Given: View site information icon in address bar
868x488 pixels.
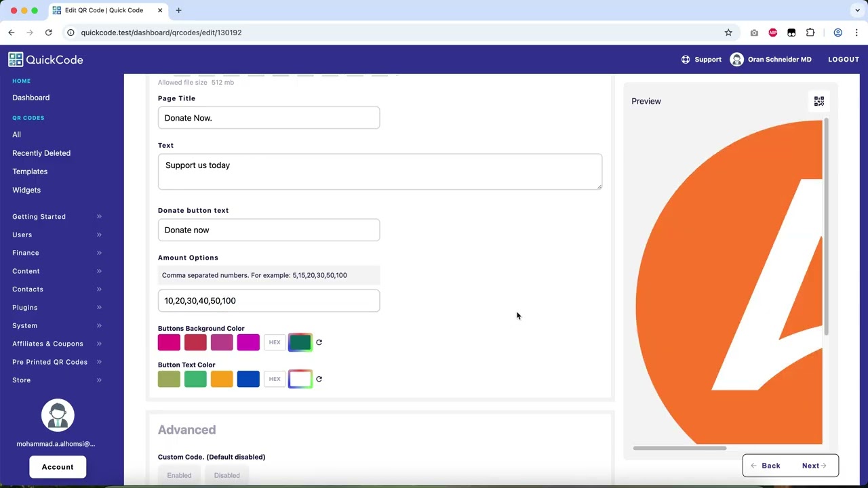Looking at the screenshot, I should click(x=70, y=33).
